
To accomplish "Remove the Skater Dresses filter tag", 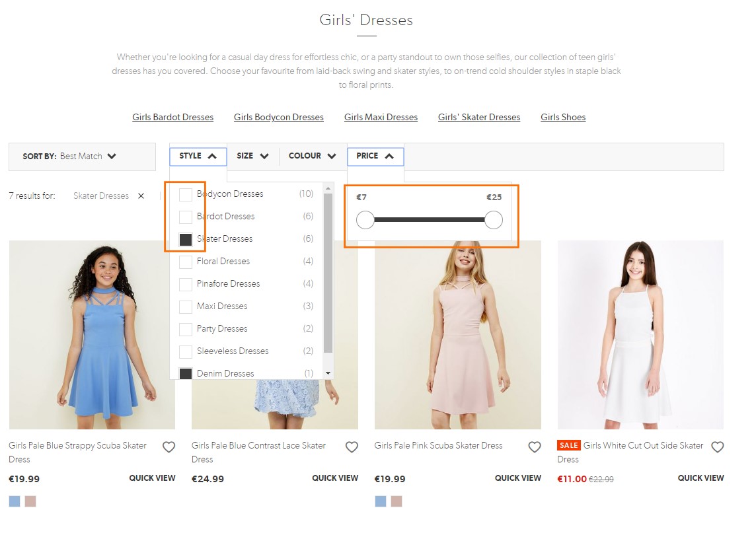I will point(141,196).
